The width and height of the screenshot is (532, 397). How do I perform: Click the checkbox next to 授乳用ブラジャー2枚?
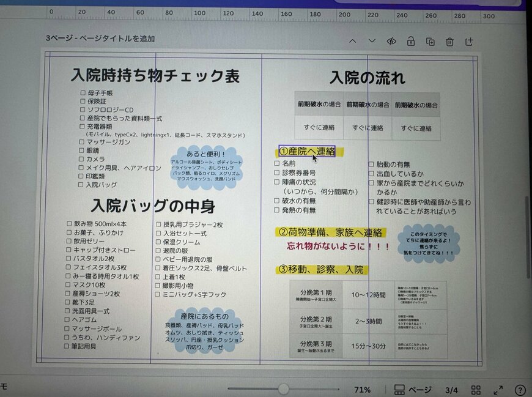coord(158,224)
